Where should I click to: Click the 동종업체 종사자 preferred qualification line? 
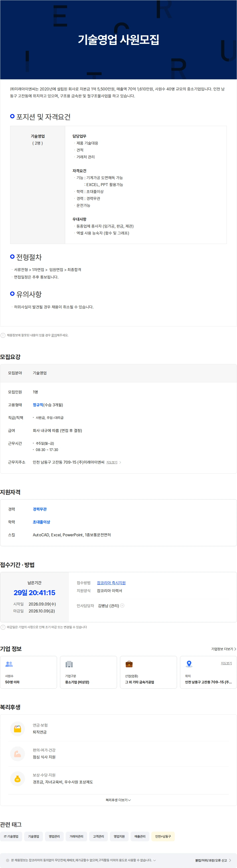click(105, 226)
